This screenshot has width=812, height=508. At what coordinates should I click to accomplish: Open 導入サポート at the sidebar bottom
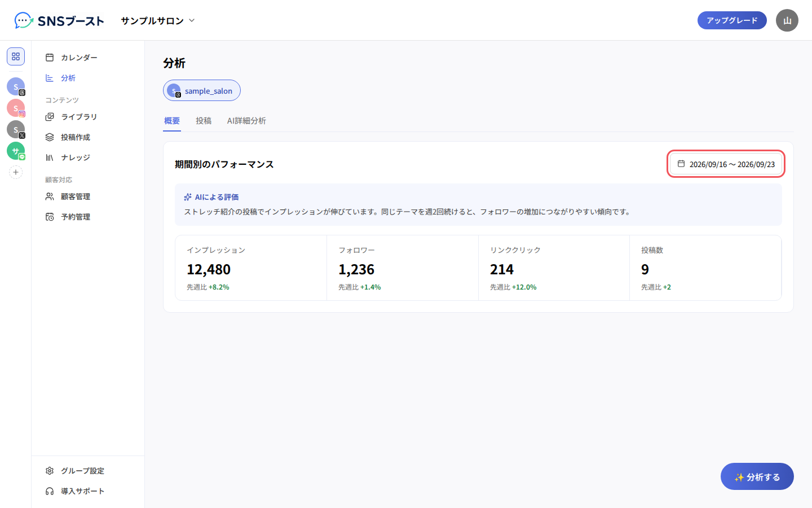88,491
